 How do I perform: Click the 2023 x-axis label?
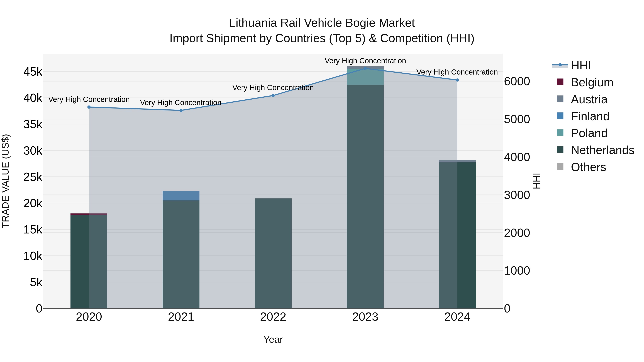[x=365, y=317]
